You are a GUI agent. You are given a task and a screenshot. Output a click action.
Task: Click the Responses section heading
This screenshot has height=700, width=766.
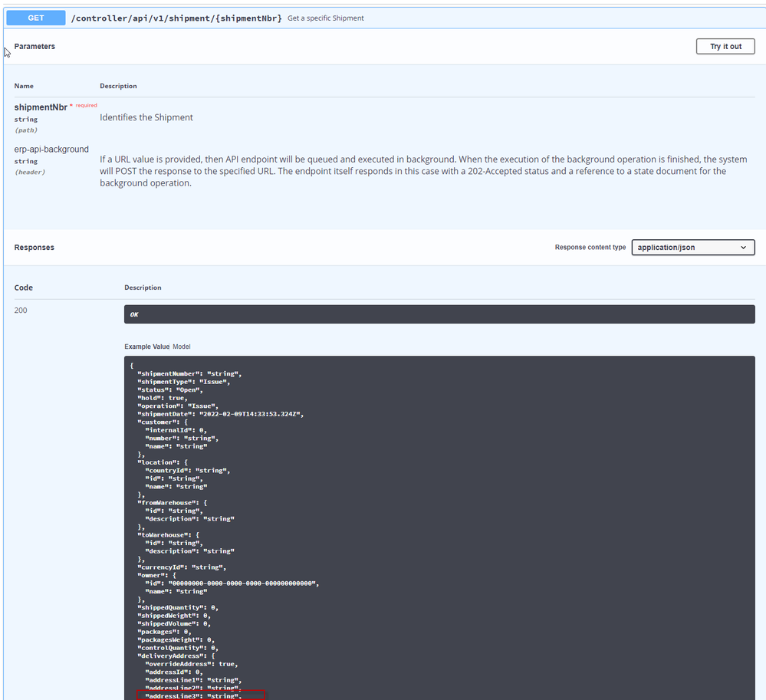[x=35, y=248]
